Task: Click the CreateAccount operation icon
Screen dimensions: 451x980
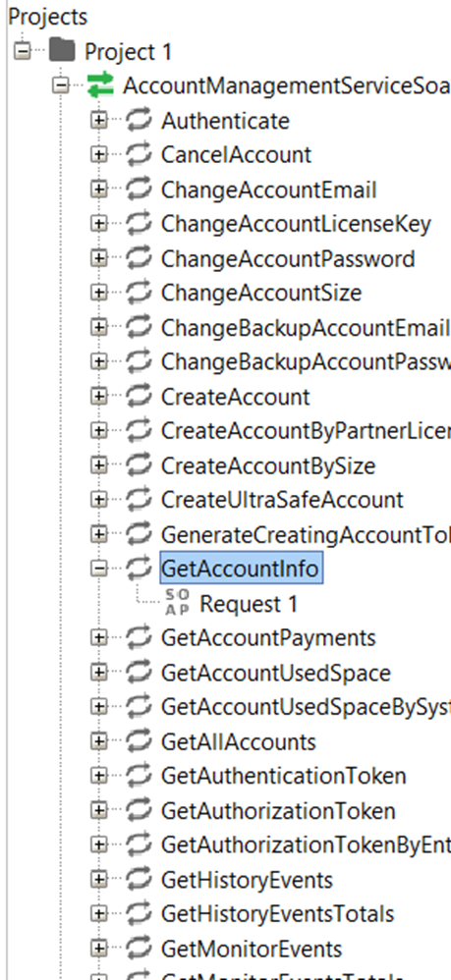Action: tap(139, 397)
